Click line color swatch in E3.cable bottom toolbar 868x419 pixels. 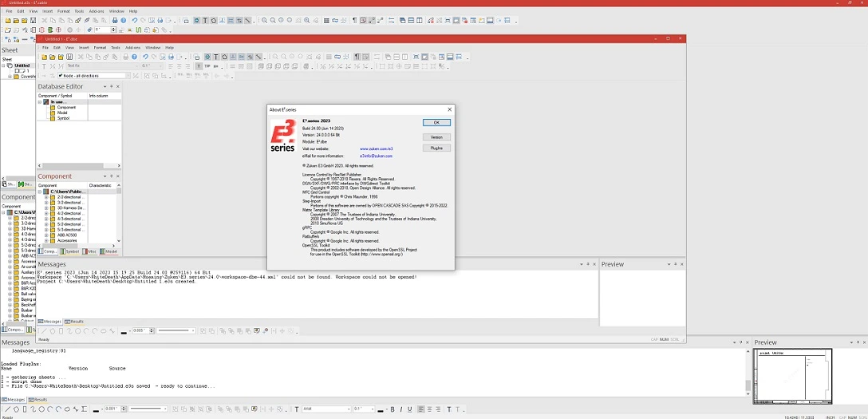click(97, 410)
